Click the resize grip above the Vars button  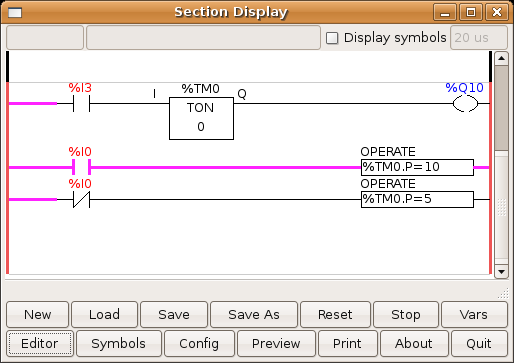point(503,293)
